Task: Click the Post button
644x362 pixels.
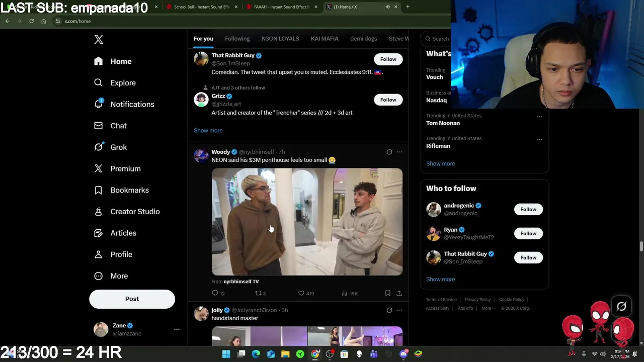Action: [132, 299]
